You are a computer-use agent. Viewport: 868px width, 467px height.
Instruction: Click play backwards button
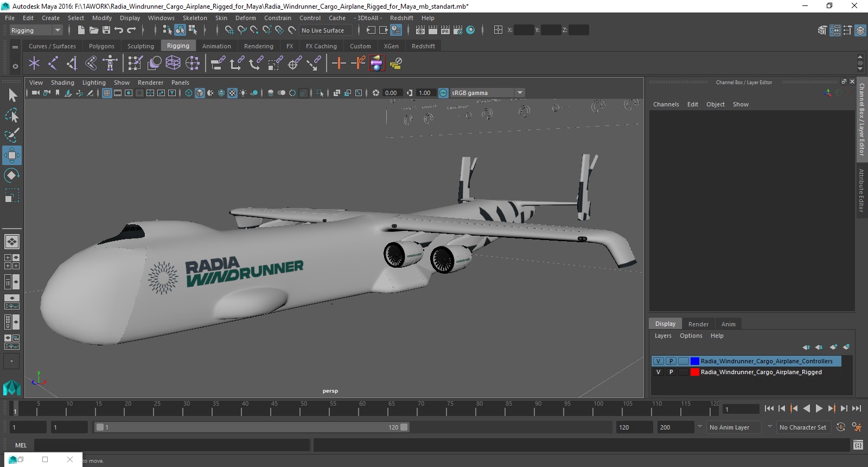807,408
